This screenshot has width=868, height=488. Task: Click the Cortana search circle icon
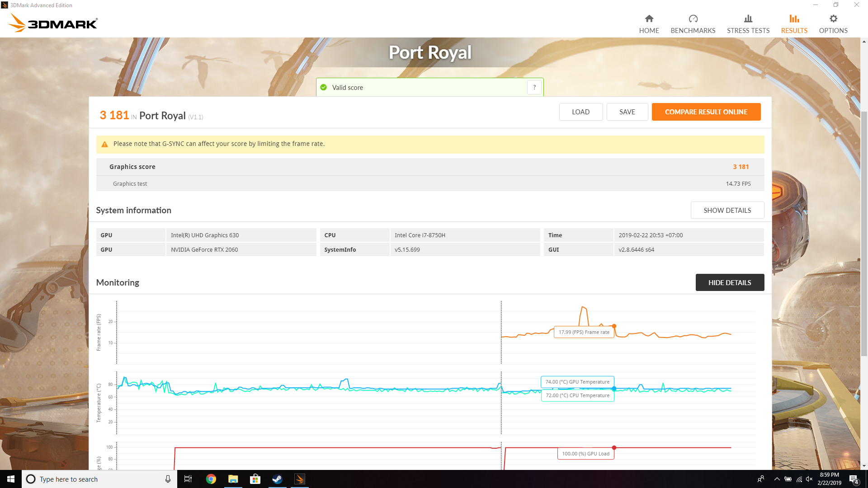[x=31, y=479]
